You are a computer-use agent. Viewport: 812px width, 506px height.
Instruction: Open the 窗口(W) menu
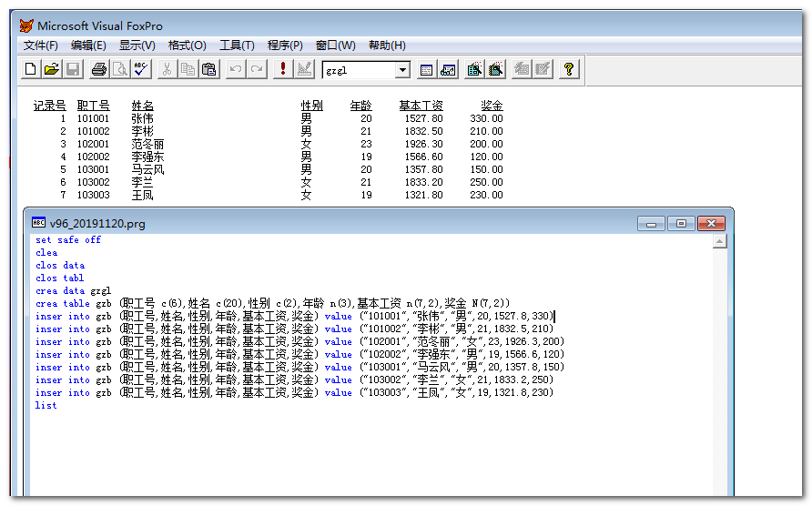pyautogui.click(x=336, y=46)
